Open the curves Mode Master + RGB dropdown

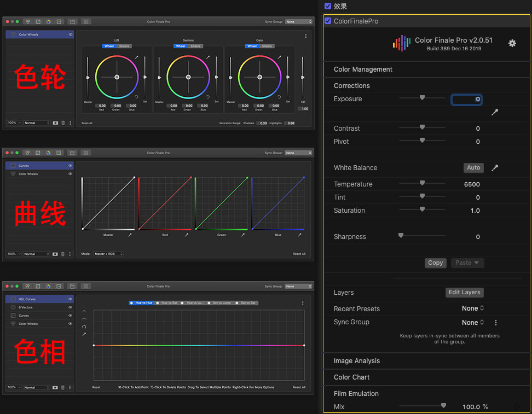[x=108, y=254]
